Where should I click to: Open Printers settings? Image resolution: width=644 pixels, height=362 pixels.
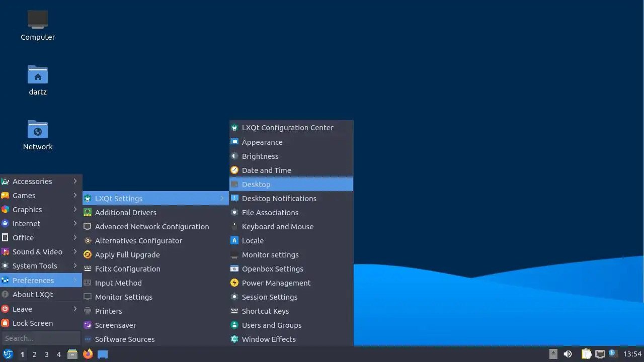point(155,311)
